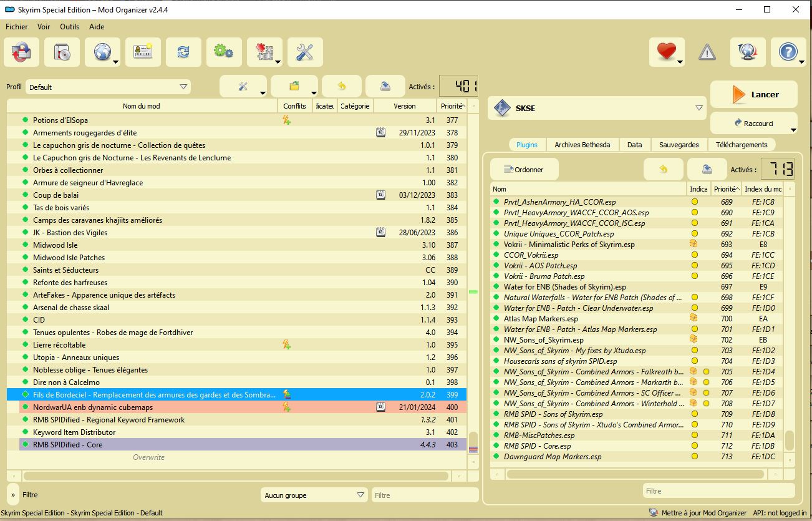The height and width of the screenshot is (521, 812).
Task: Open the profiles ID card icon
Action: [143, 52]
